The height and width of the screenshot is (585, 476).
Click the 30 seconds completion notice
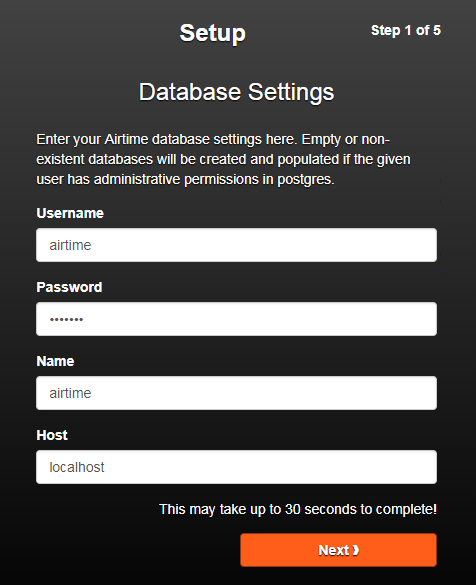(x=298, y=509)
